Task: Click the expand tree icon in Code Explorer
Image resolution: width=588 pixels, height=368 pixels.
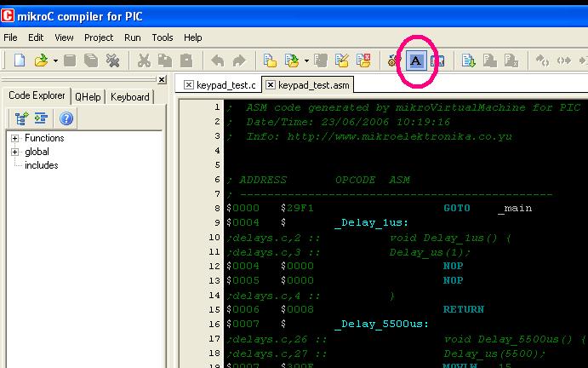Action: [x=22, y=118]
